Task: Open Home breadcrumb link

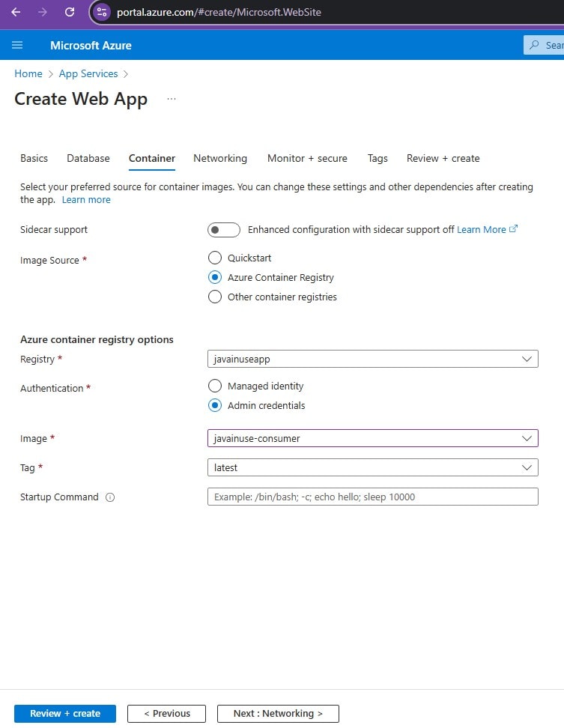Action: pos(28,73)
